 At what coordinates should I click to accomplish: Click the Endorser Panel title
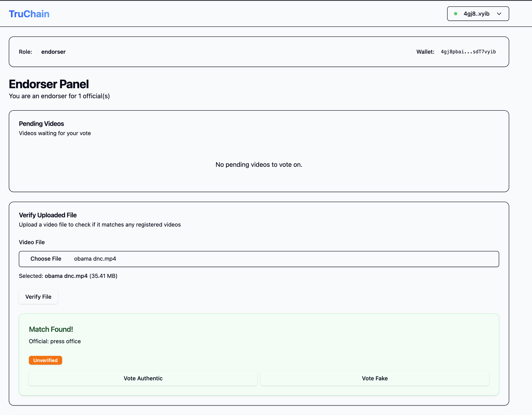49,84
